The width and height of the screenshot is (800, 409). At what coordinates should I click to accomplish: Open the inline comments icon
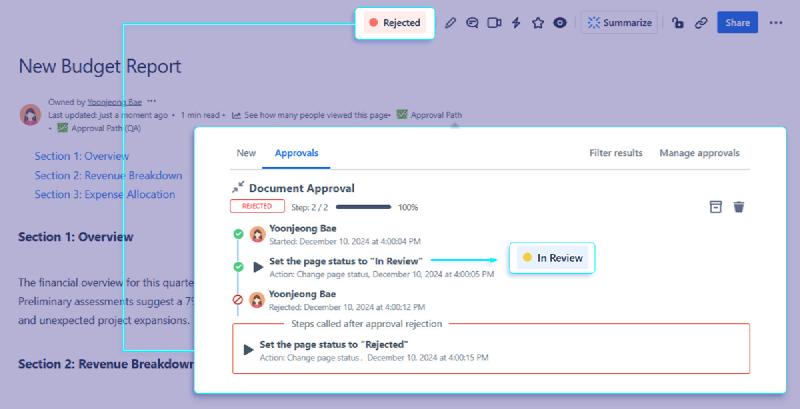coord(472,23)
